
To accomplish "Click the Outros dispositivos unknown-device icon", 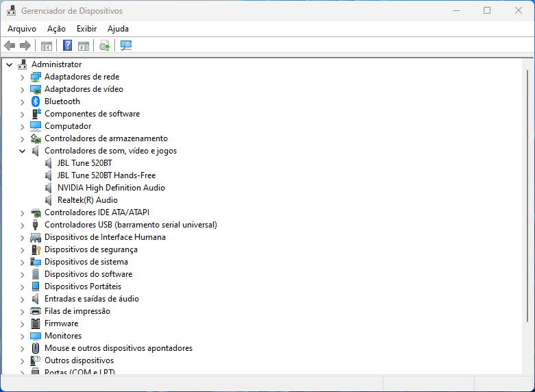I will tap(36, 360).
